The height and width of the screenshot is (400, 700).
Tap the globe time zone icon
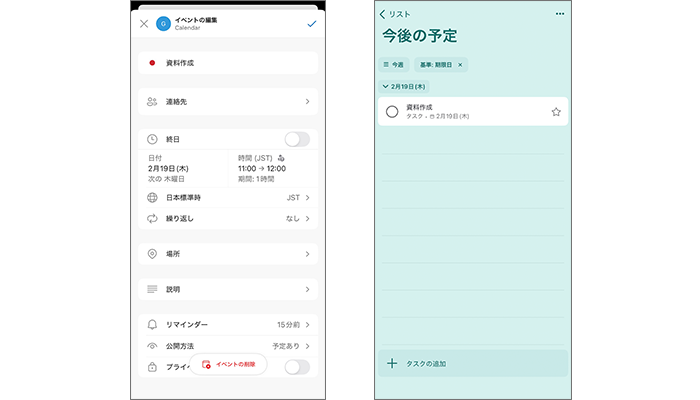[x=152, y=197]
